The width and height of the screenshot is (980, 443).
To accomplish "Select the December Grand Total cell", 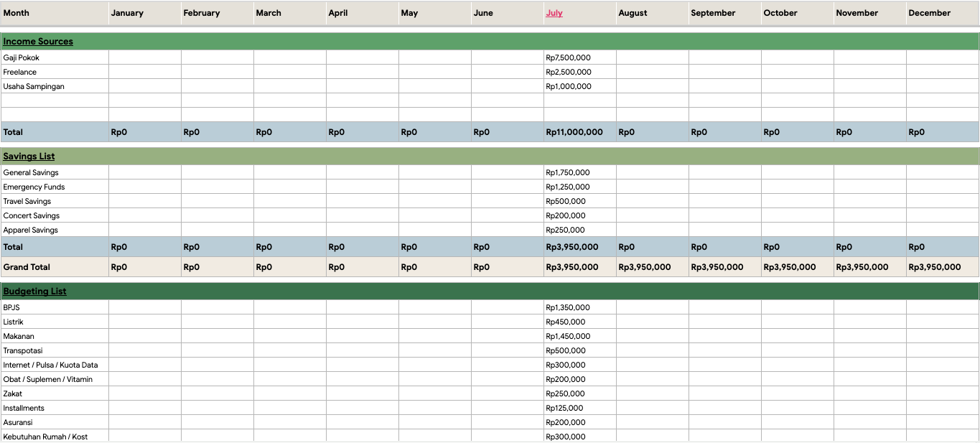I will (942, 267).
